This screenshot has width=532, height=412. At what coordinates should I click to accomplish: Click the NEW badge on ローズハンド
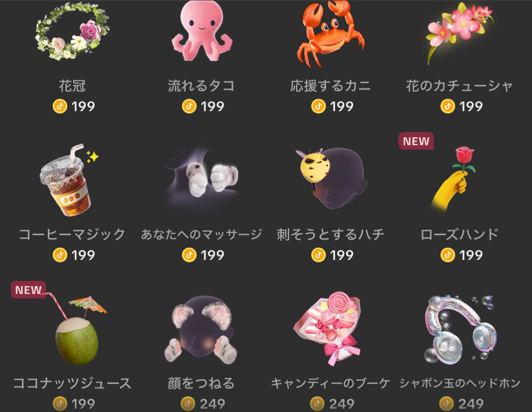coord(416,141)
